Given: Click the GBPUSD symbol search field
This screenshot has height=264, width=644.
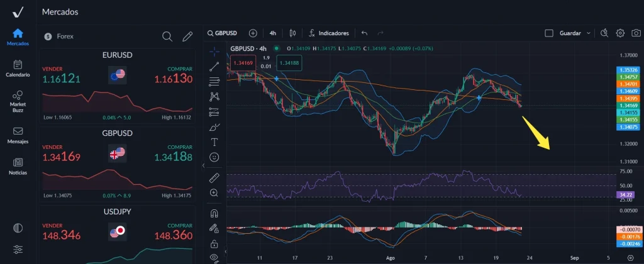Looking at the screenshot, I should click(222, 33).
